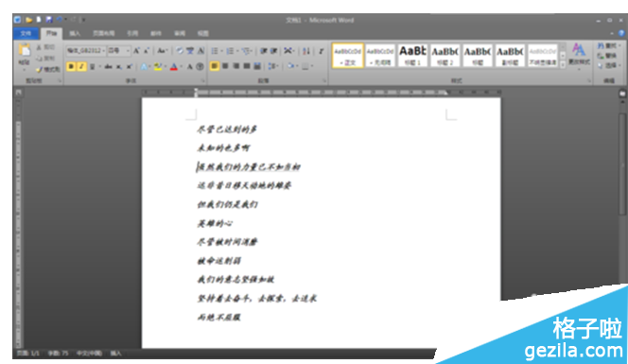The image size is (628, 364).
Task: Save the document from the quick access toolbar
Action: (x=49, y=19)
